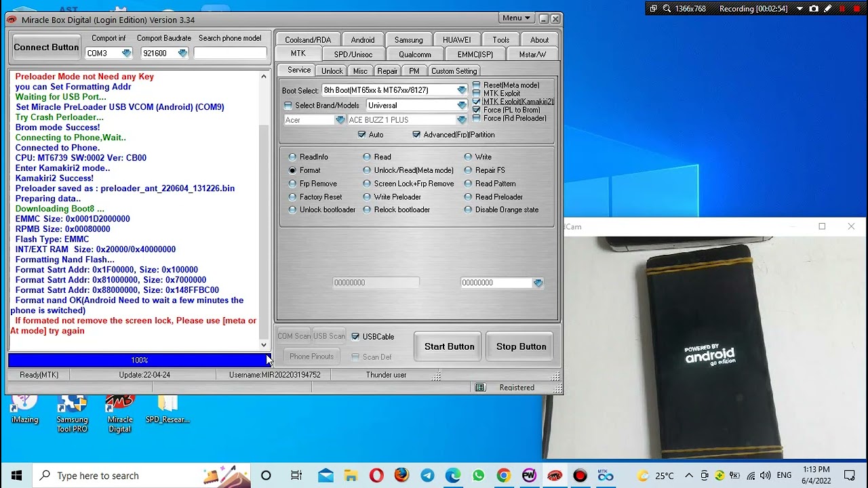This screenshot has height=488, width=868.
Task: Open Telegram from the taskbar
Action: click(427, 475)
